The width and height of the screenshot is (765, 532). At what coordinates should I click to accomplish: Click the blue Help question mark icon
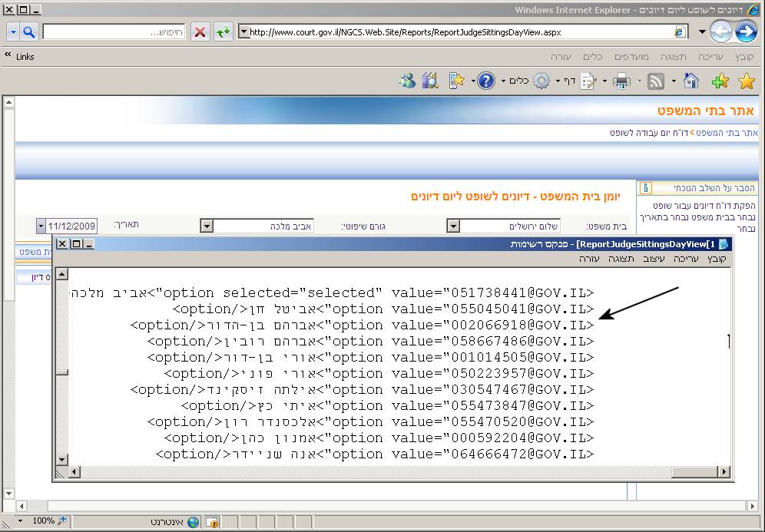485,81
